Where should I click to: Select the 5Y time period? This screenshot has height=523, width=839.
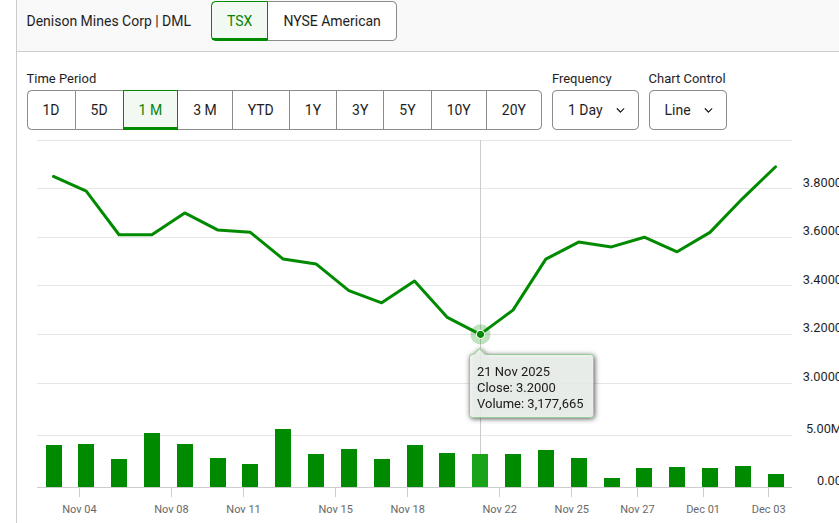point(407,110)
